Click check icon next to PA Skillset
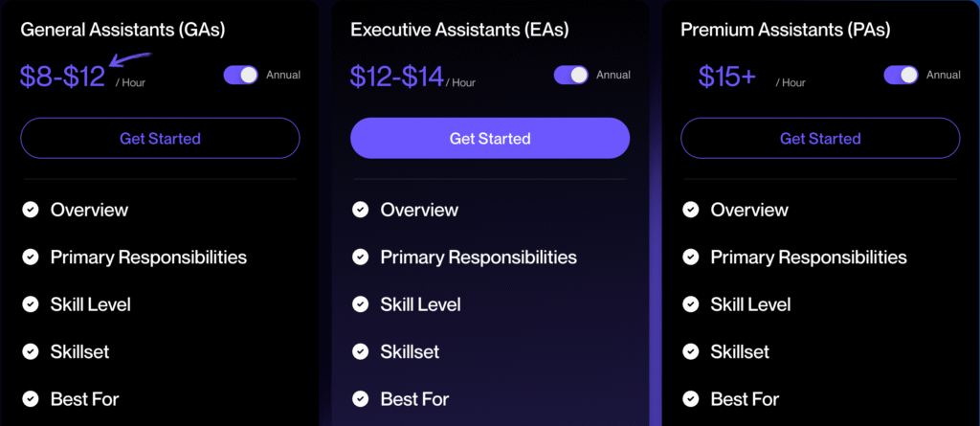The image size is (980, 426). click(x=691, y=351)
